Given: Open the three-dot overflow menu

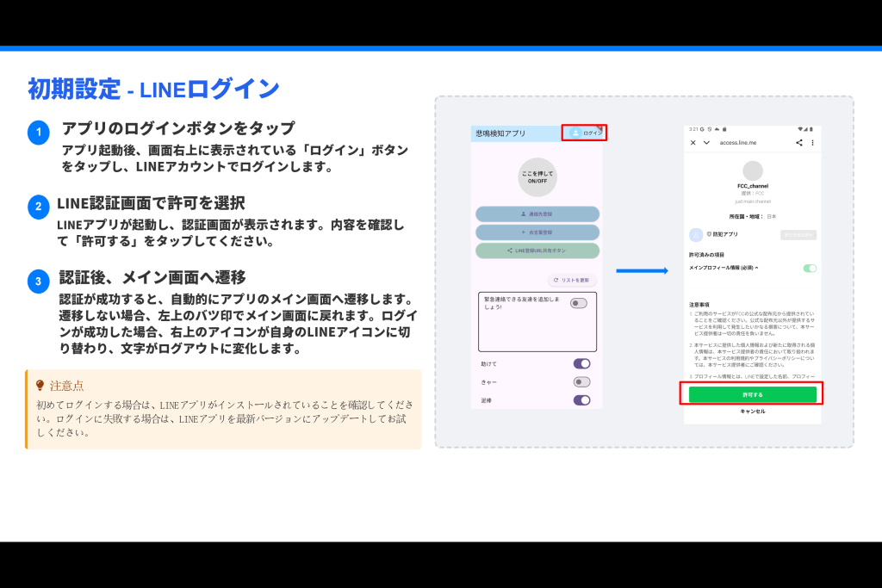Looking at the screenshot, I should pyautogui.click(x=812, y=143).
